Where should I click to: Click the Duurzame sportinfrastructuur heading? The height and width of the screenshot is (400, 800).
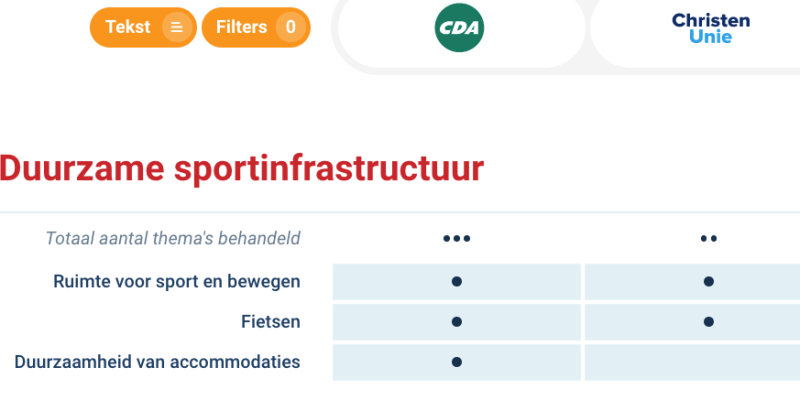point(241,168)
